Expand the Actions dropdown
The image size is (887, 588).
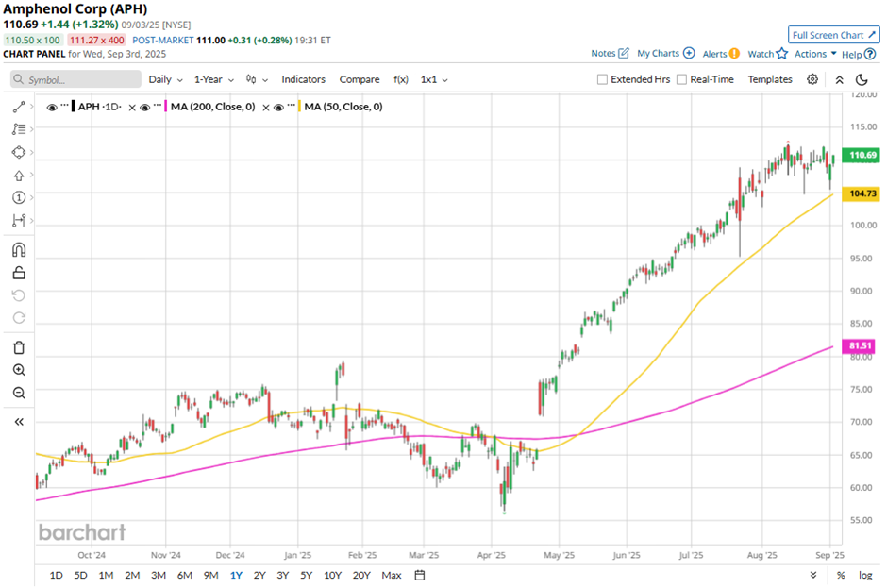pyautogui.click(x=815, y=54)
